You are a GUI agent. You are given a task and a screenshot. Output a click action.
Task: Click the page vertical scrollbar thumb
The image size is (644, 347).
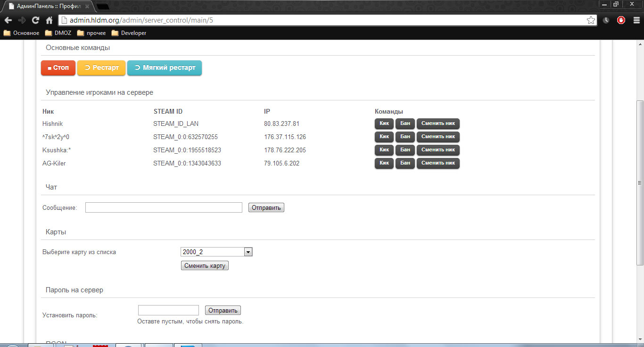(x=640, y=183)
